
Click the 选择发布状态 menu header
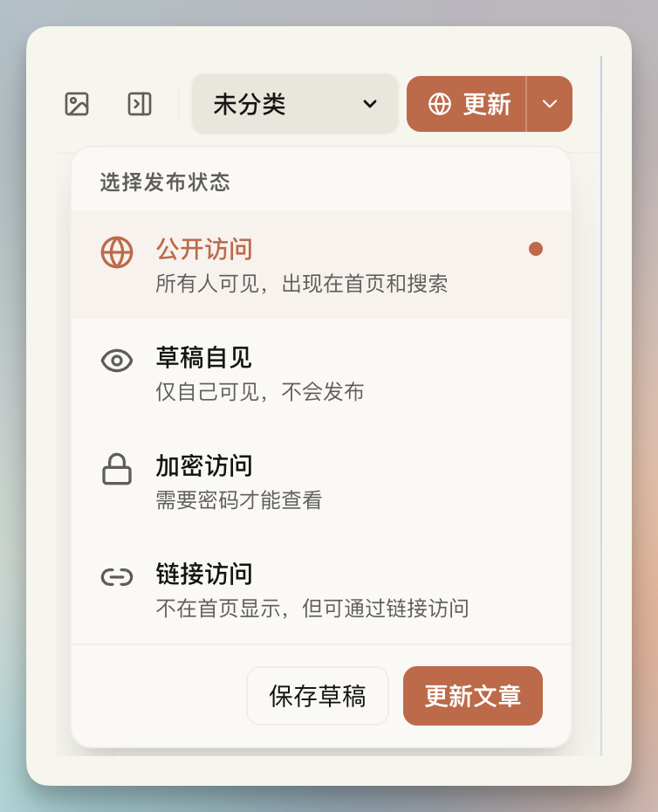point(164,184)
